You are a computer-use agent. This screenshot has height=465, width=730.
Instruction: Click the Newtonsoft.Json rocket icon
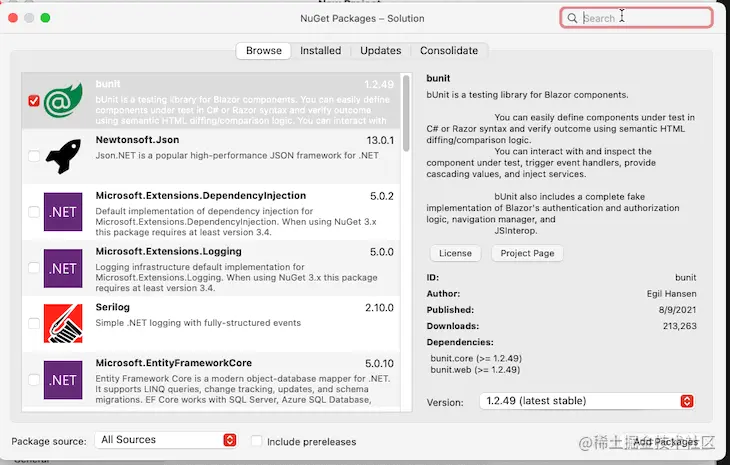63,156
